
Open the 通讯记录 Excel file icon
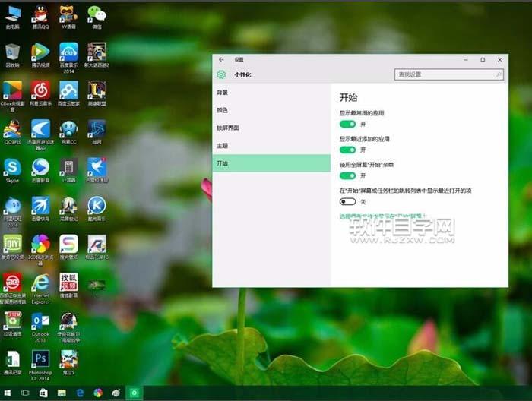[13, 362]
